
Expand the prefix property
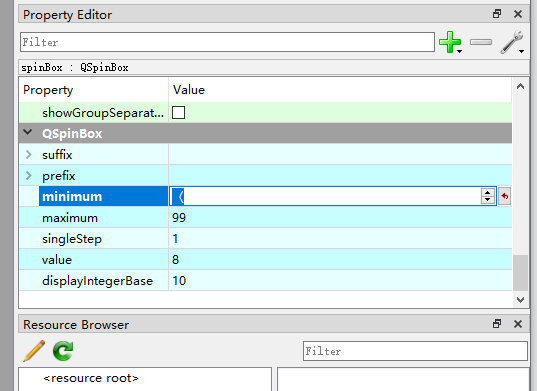click(x=29, y=176)
